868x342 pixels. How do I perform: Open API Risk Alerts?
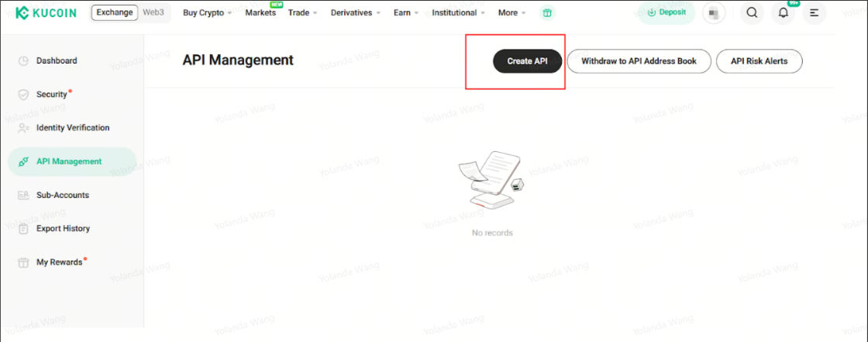(759, 61)
